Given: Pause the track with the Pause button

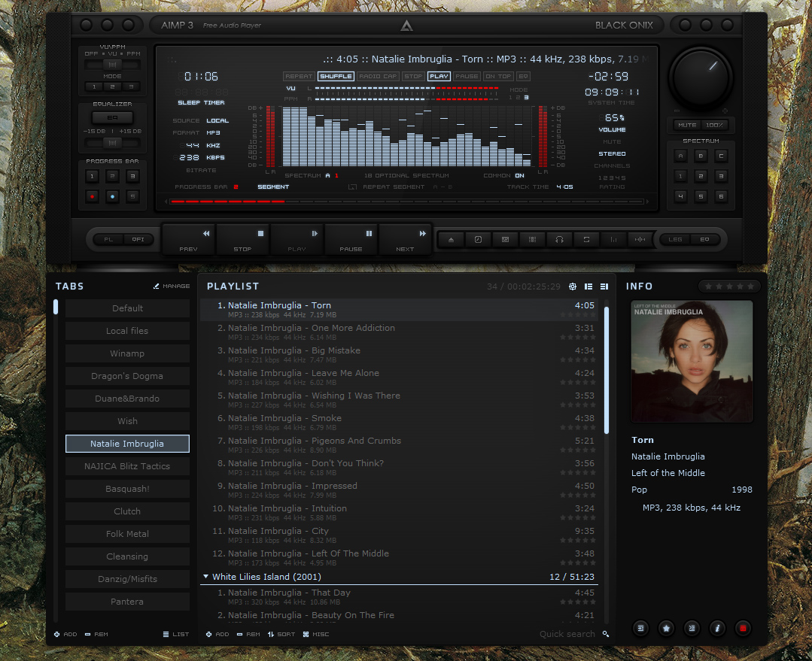Looking at the screenshot, I should [351, 240].
